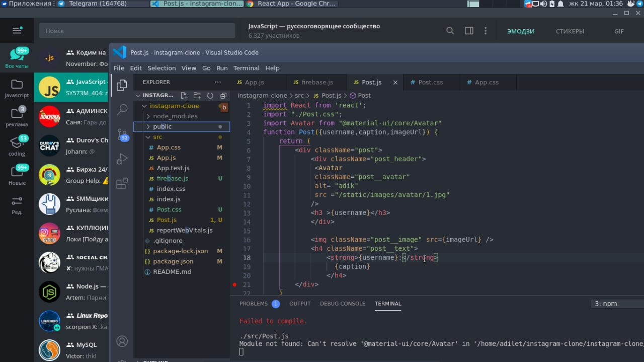Open the Extensions activity icon
This screenshot has width=644, height=362.
122,183
